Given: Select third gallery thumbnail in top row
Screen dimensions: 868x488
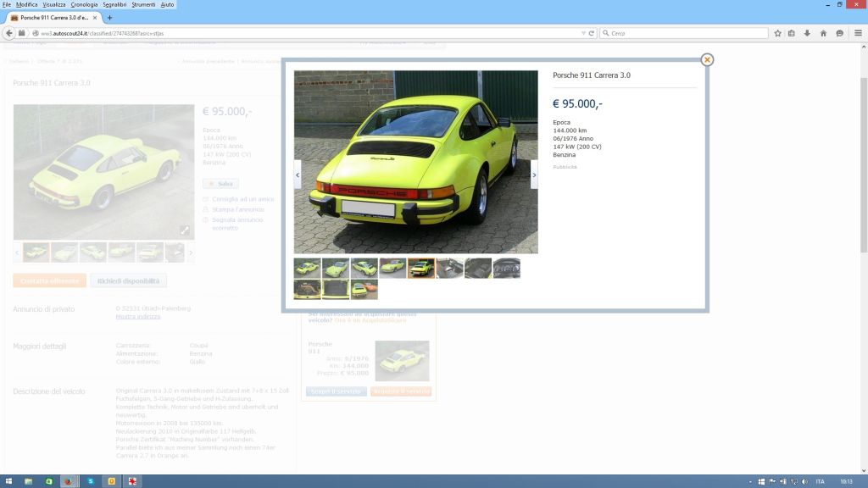Looking at the screenshot, I should click(x=364, y=268).
